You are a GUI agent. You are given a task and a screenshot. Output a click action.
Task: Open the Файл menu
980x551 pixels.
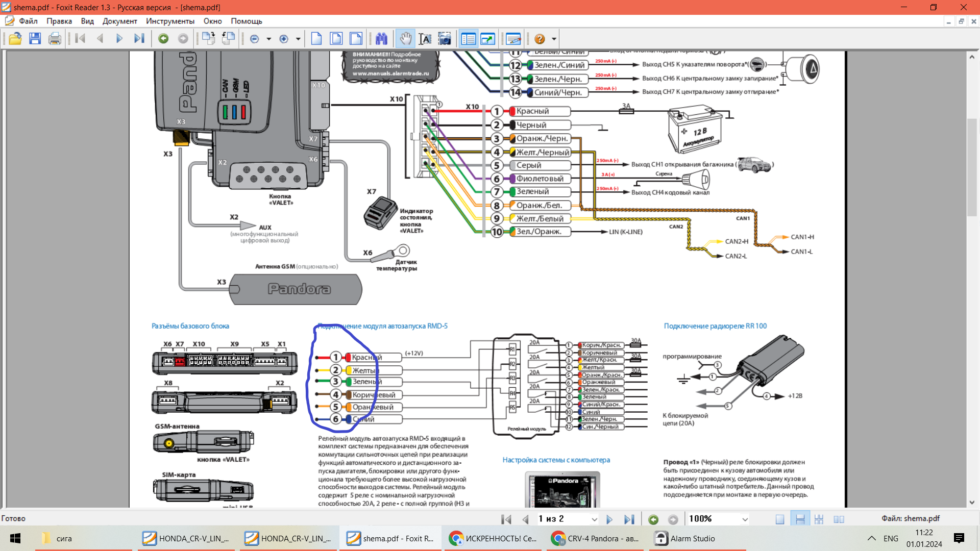coord(29,21)
